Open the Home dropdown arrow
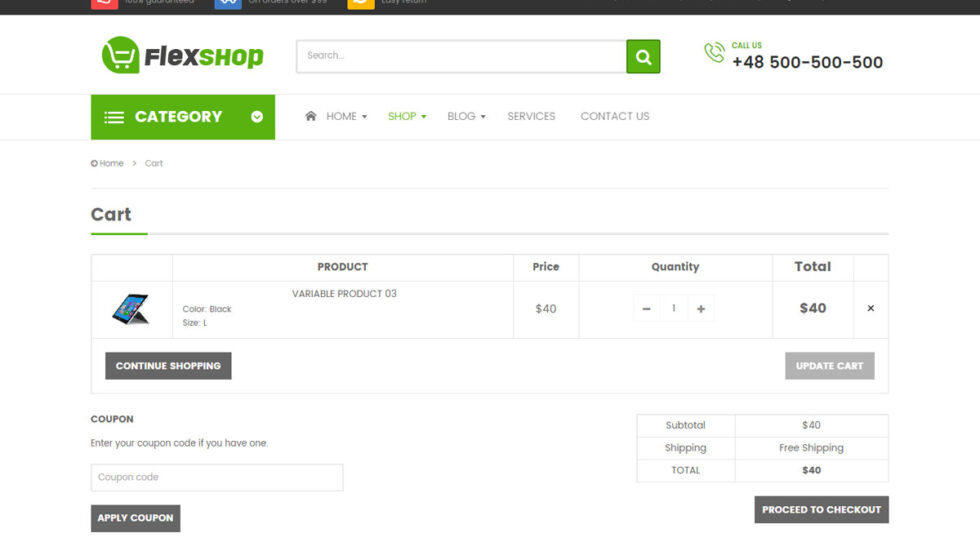 click(364, 117)
